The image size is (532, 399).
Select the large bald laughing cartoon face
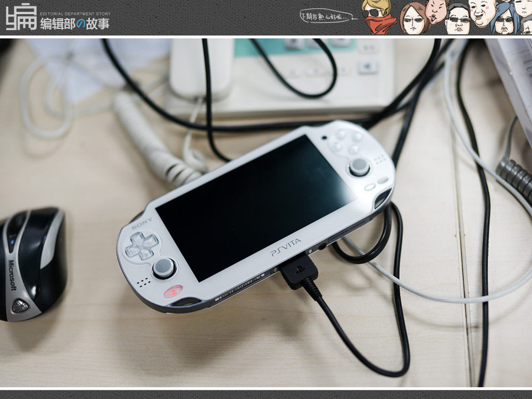click(x=482, y=13)
